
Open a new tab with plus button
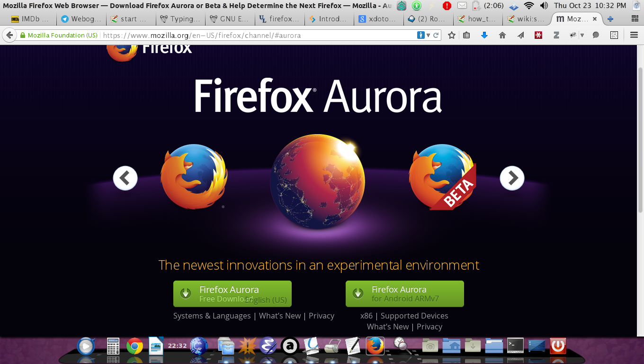pyautogui.click(x=610, y=19)
